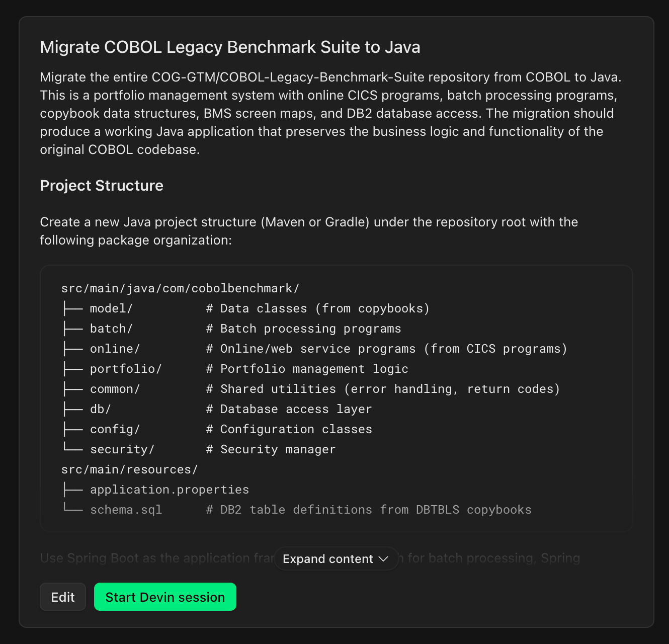
Task: Click the src/main/java/com/cobolbenchmark/ path line
Action: click(181, 288)
